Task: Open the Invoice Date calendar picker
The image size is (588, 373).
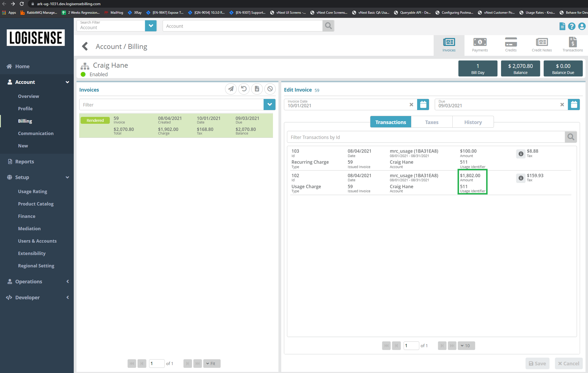Action: (423, 105)
